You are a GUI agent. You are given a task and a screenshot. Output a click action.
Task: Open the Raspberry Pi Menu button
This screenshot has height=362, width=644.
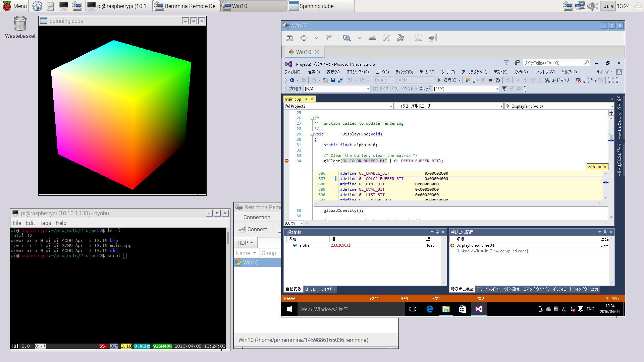(x=15, y=6)
